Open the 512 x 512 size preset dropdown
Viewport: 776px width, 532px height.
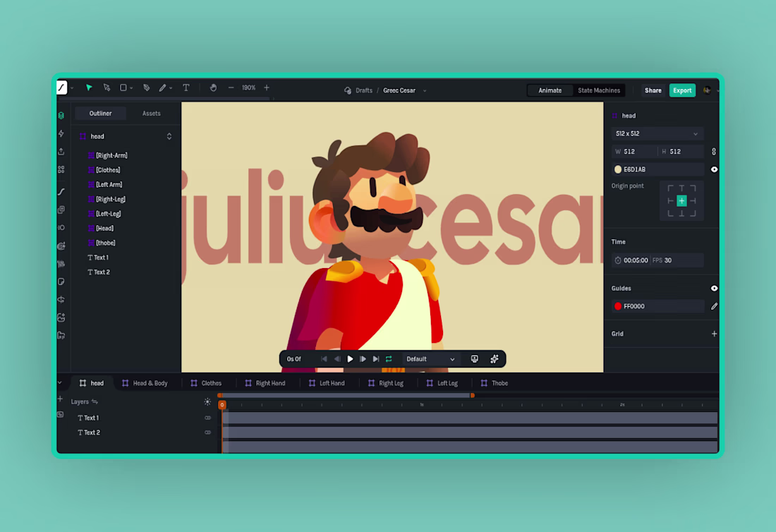pyautogui.click(x=657, y=133)
